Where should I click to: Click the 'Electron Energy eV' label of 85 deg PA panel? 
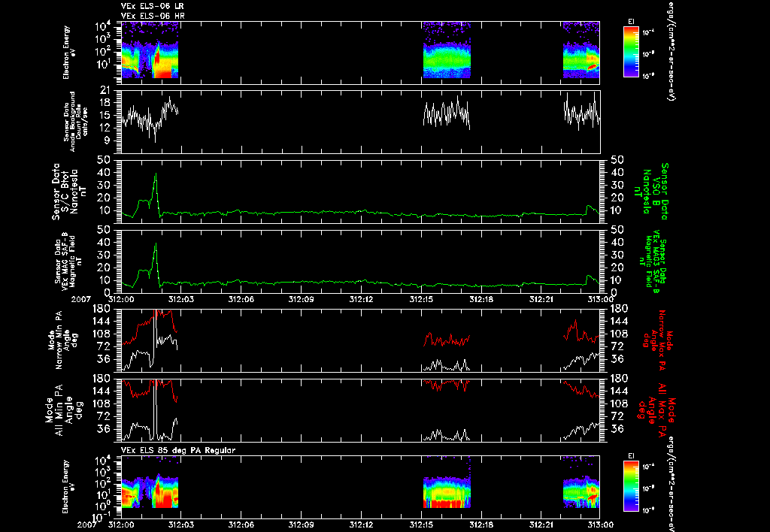coord(69,487)
